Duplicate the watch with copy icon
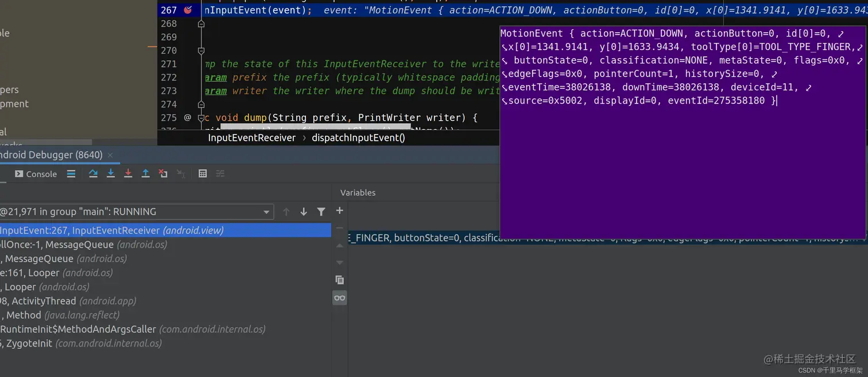The image size is (868, 377). coord(339,280)
